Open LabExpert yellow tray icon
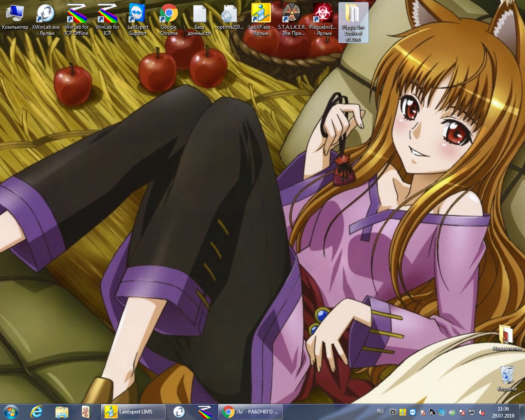The width and height of the screenshot is (525, 420). point(403,412)
